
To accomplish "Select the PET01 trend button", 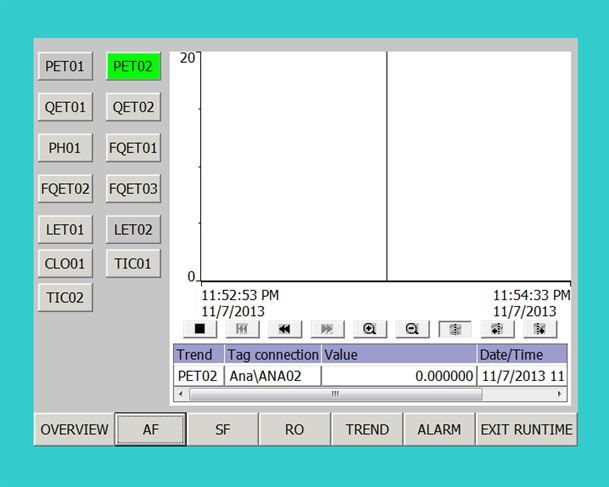I will [65, 67].
